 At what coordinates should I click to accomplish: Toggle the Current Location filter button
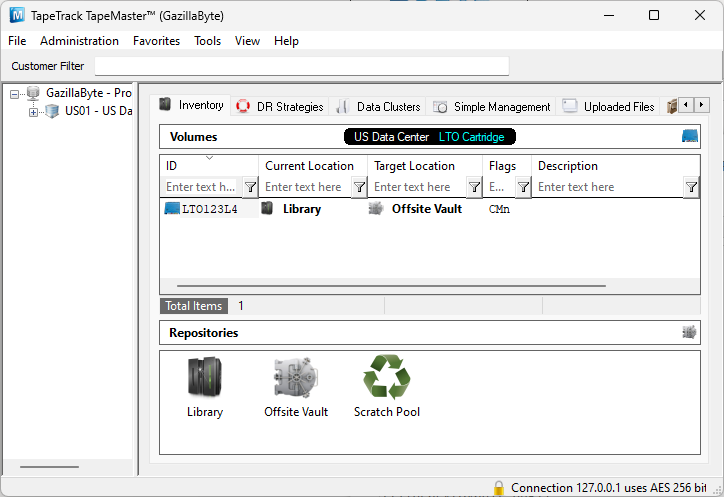[x=359, y=187]
